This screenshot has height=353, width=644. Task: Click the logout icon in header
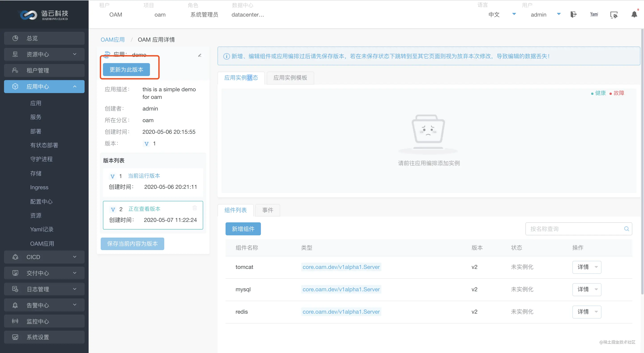coord(574,15)
